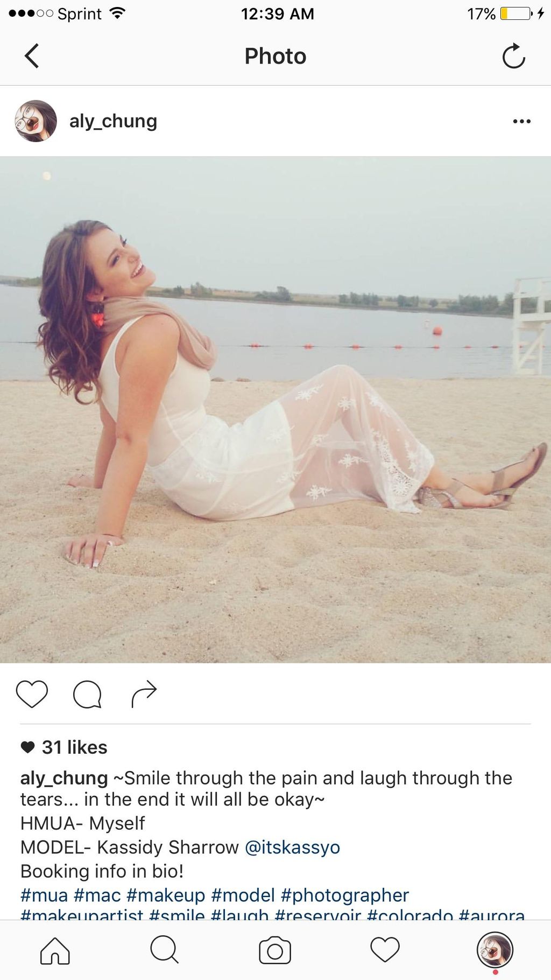The width and height of the screenshot is (551, 980).
Task: Like the post with heart icon
Action: [x=32, y=694]
